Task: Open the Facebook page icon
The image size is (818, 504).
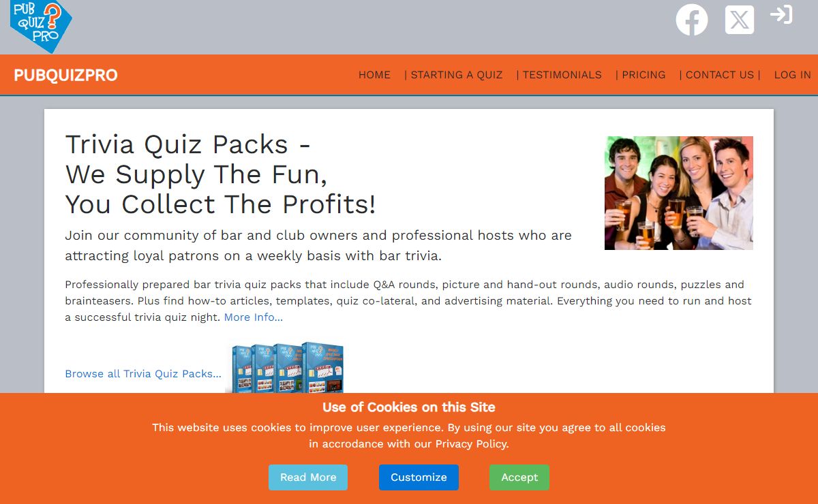Action: pyautogui.click(x=692, y=20)
